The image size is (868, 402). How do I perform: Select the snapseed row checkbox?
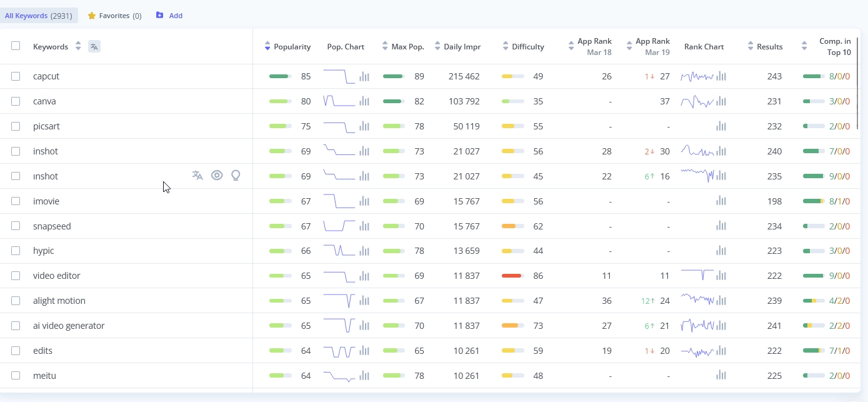pos(16,226)
